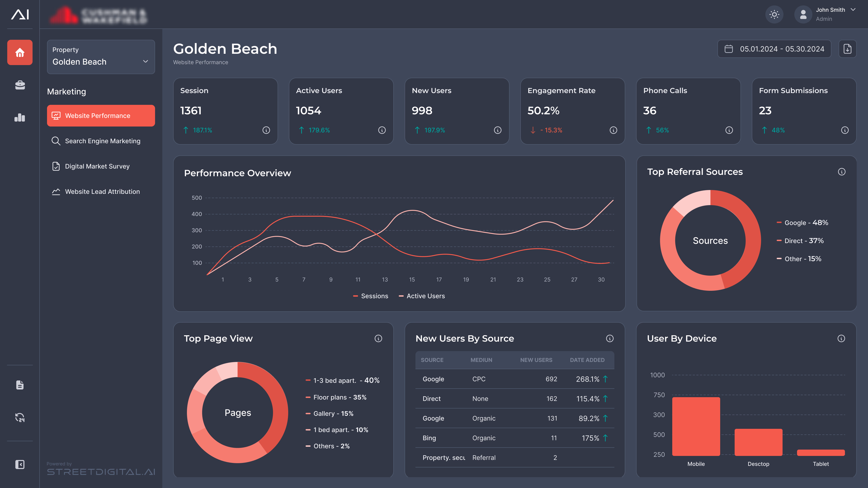Open the briefcase sidebar icon

[20, 85]
